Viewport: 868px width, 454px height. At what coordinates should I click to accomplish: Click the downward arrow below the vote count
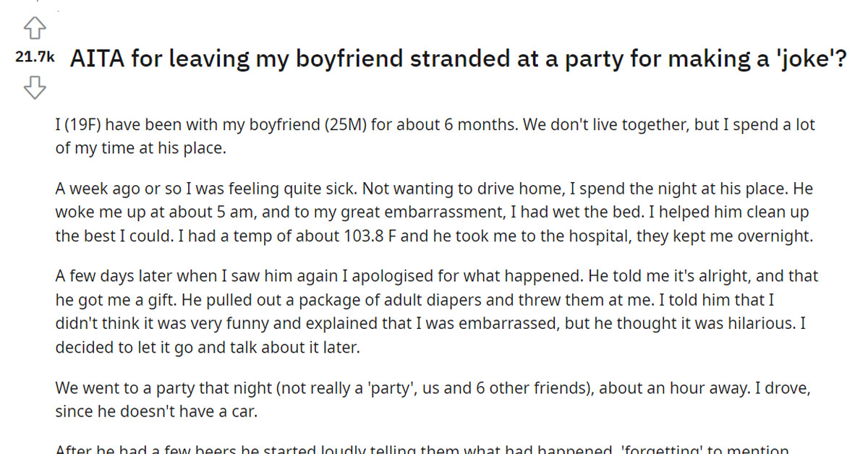click(33, 87)
